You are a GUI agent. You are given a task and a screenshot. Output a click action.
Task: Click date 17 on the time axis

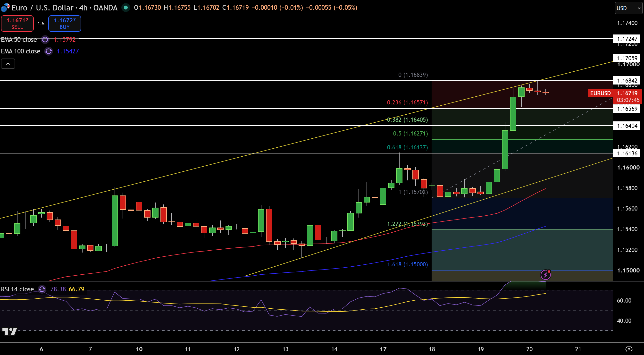[x=383, y=349]
